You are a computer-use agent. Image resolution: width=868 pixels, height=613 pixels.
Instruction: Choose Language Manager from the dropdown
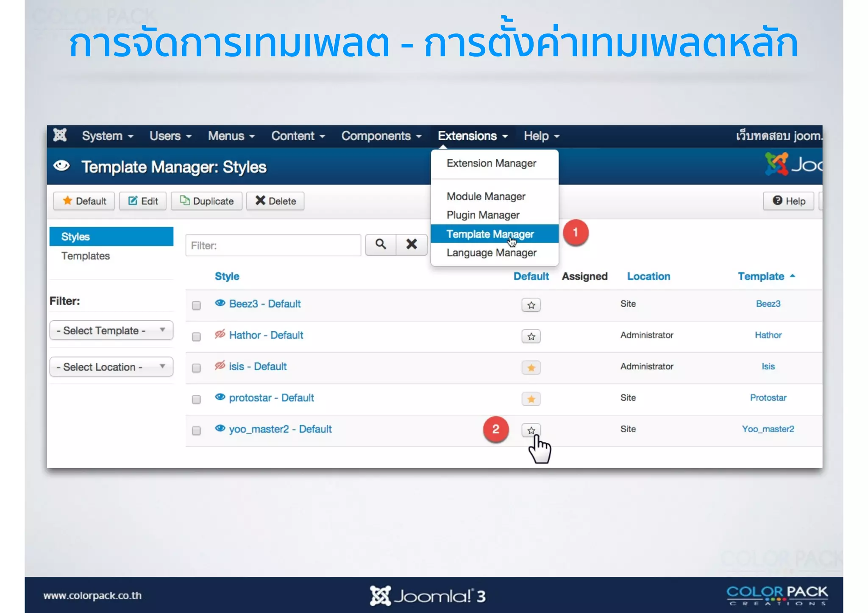tap(491, 253)
